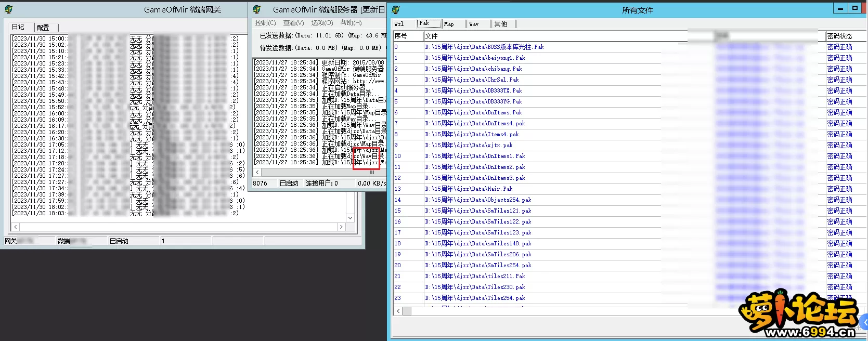This screenshot has height=341, width=868.
Task: Open the 帮助(H) menu
Action: (x=351, y=23)
